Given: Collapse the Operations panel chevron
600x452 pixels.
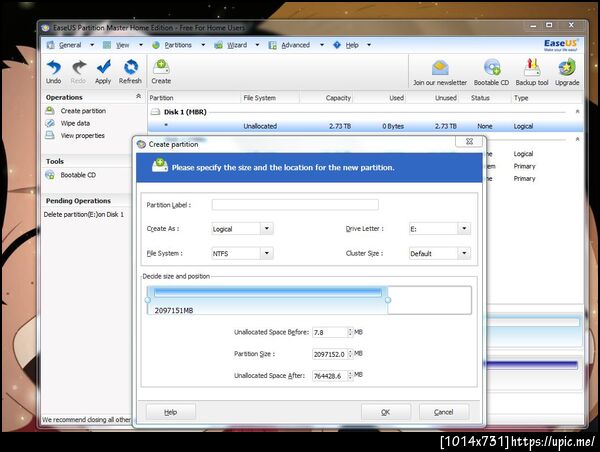Looking at the screenshot, I should (x=139, y=96).
